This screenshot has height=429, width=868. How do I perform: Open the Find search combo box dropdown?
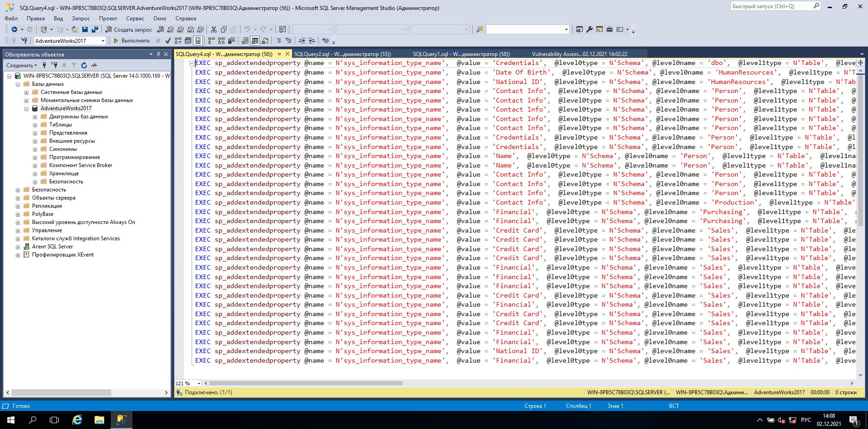[566, 29]
